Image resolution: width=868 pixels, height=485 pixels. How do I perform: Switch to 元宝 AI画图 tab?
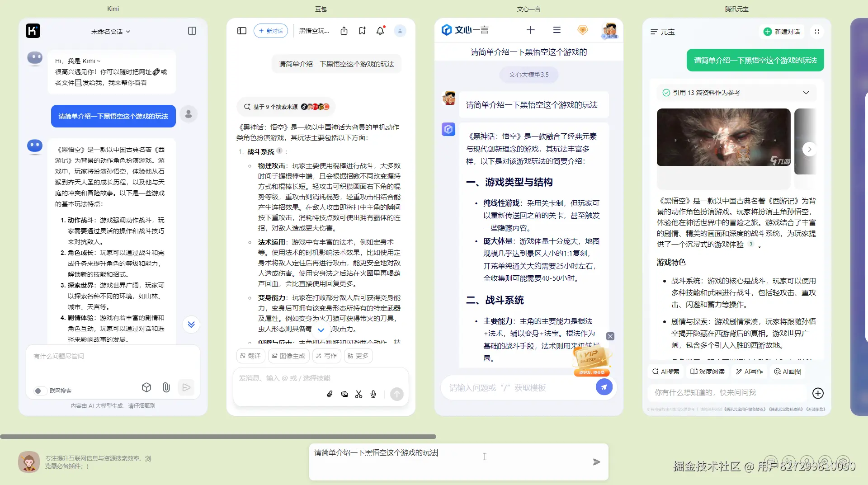[788, 372]
